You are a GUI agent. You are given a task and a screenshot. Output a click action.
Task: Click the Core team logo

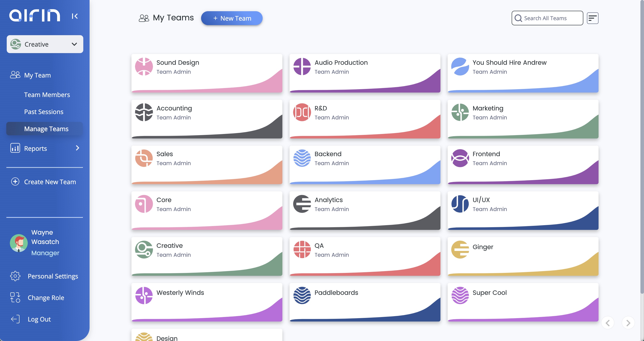[x=144, y=204]
